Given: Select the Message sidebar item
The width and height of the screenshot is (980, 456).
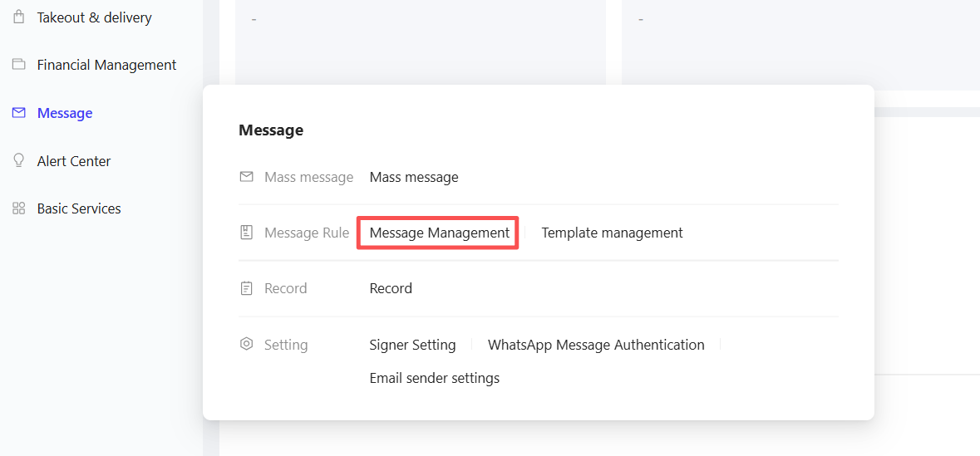Looking at the screenshot, I should pyautogui.click(x=65, y=113).
